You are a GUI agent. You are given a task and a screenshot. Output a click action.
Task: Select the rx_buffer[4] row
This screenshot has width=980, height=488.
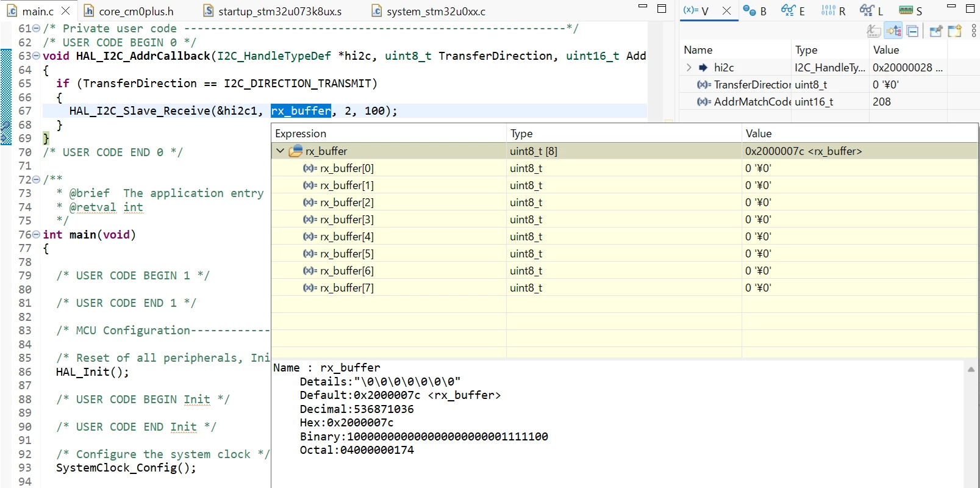(624, 236)
